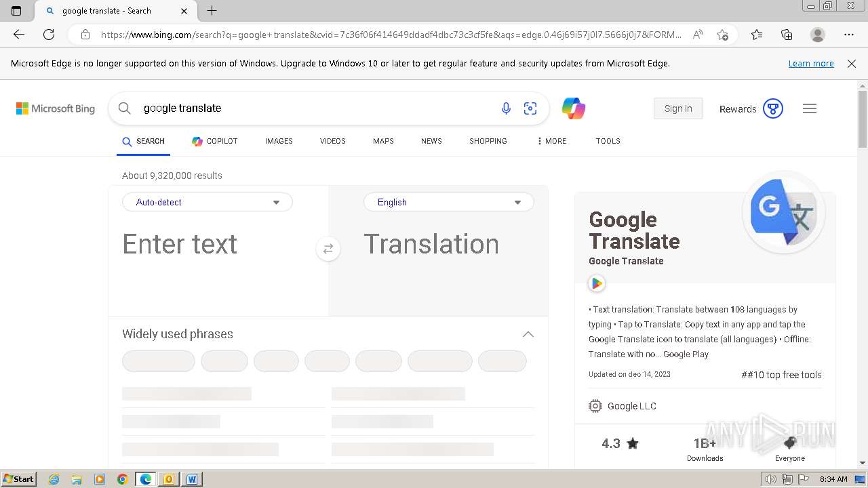Open Windows Media Player in taskbar
This screenshot has height=488, width=868.
click(x=100, y=479)
